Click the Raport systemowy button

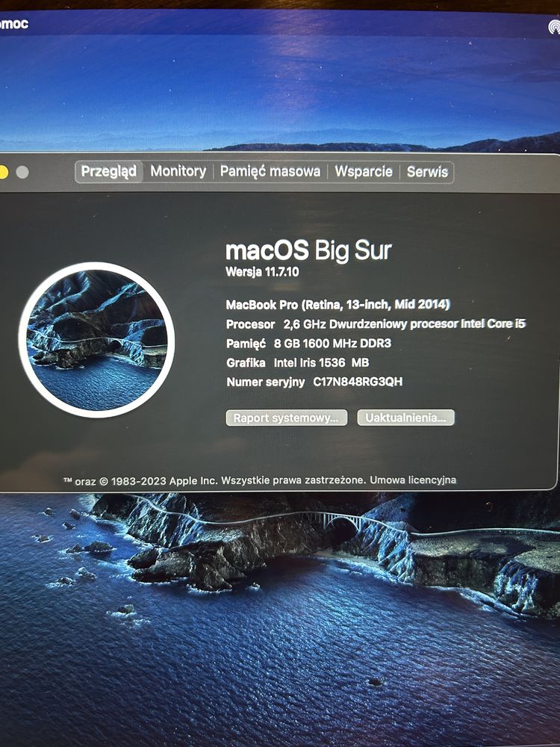pos(286,418)
